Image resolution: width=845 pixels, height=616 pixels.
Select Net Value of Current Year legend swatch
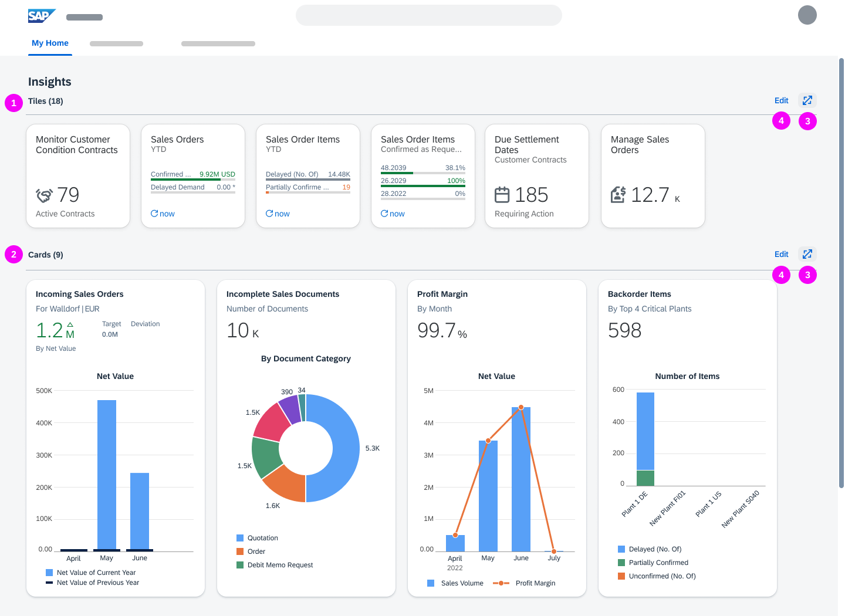click(49, 573)
